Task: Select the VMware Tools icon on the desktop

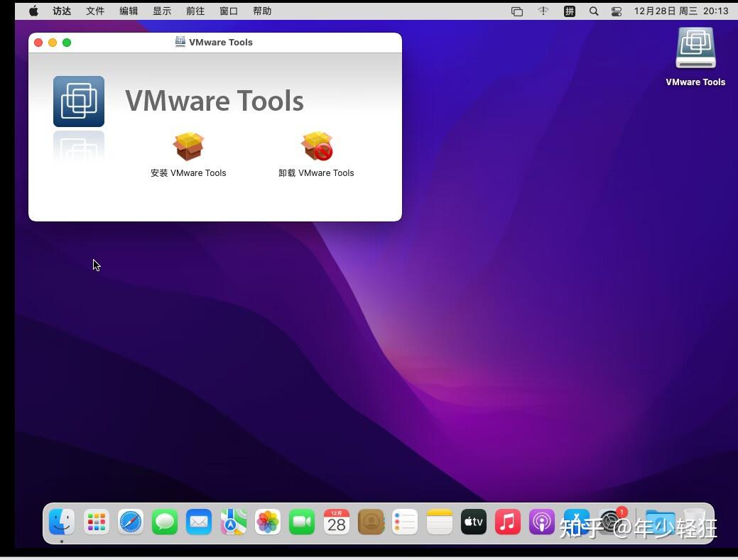Action: [x=695, y=48]
